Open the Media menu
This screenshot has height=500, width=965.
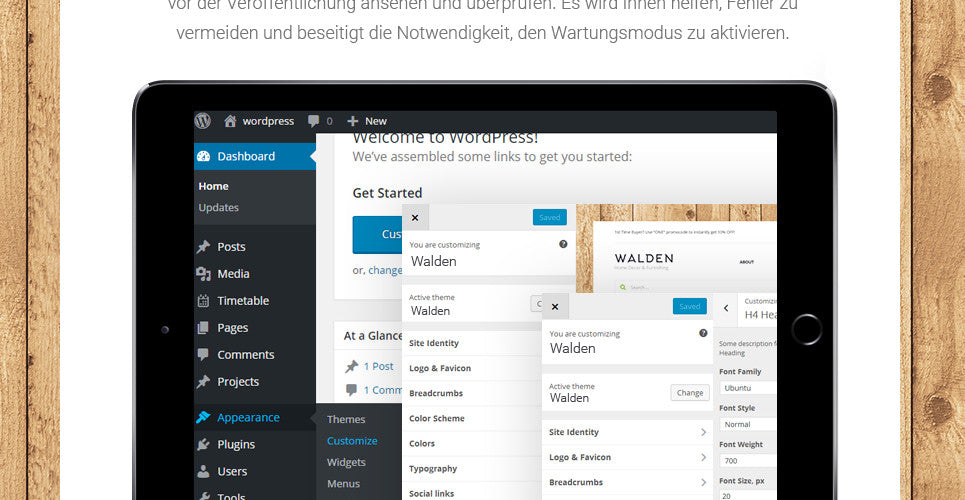[x=233, y=274]
